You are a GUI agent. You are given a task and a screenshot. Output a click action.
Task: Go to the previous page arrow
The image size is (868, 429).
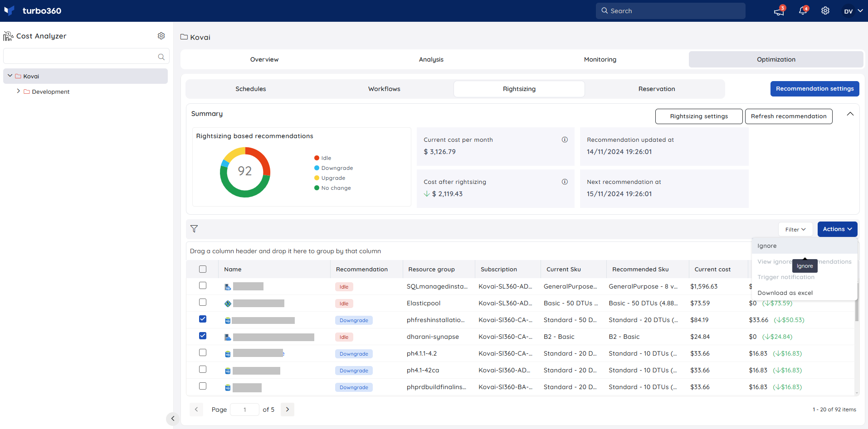point(196,410)
